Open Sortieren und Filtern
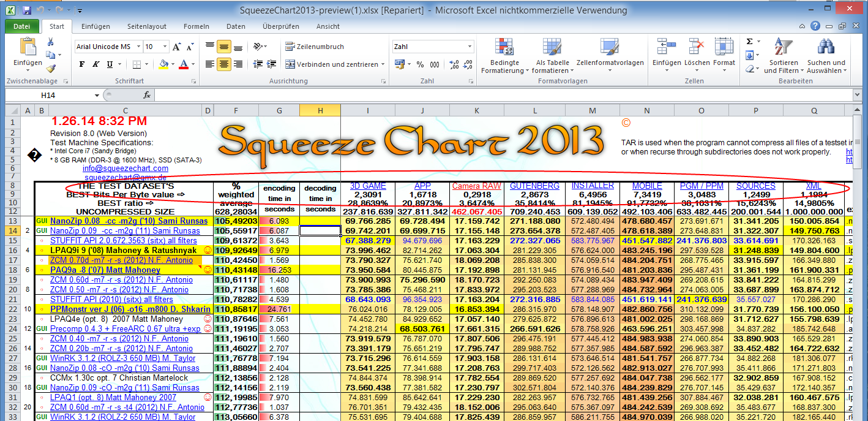The image size is (868, 421). pos(784,56)
